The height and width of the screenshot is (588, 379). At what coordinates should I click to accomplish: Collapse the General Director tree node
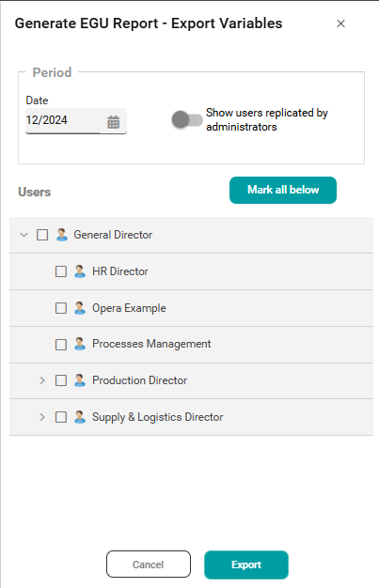point(24,235)
